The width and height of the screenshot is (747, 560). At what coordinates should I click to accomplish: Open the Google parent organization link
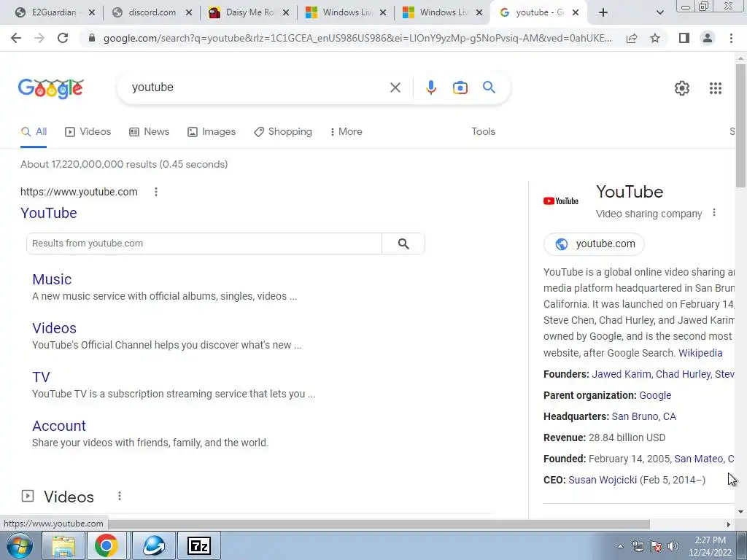tap(655, 395)
